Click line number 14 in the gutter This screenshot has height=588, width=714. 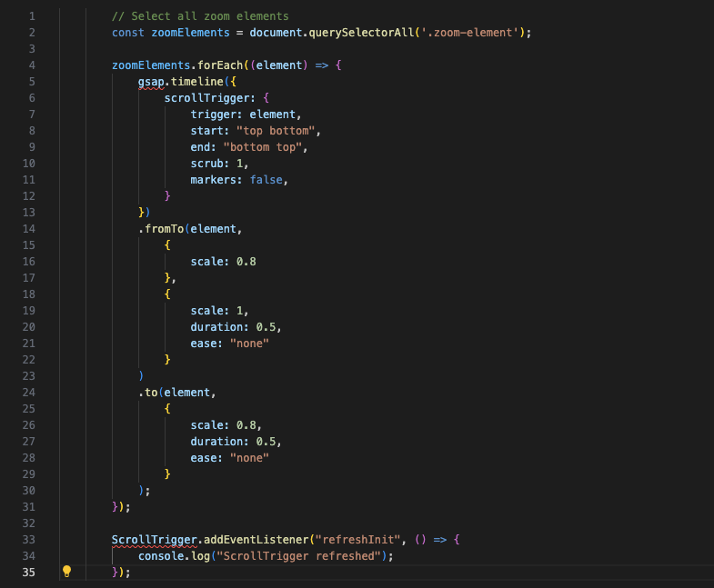coord(29,229)
